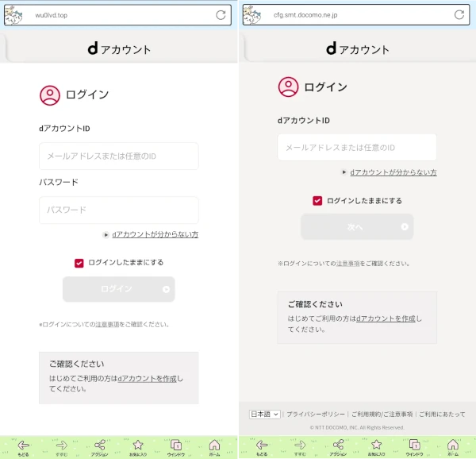Open dアカウントを作成 link on right page
Screen dimensions: 476x459
386,318
